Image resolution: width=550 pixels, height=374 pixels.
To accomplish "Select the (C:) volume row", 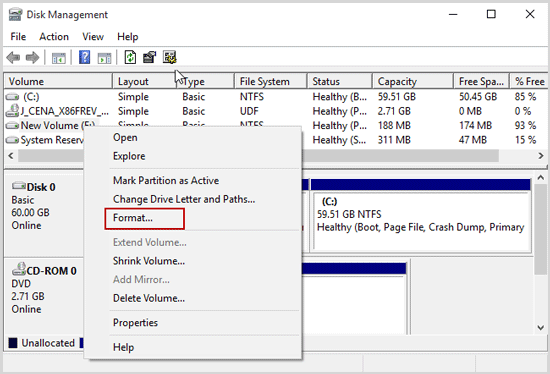I will pyautogui.click(x=275, y=96).
